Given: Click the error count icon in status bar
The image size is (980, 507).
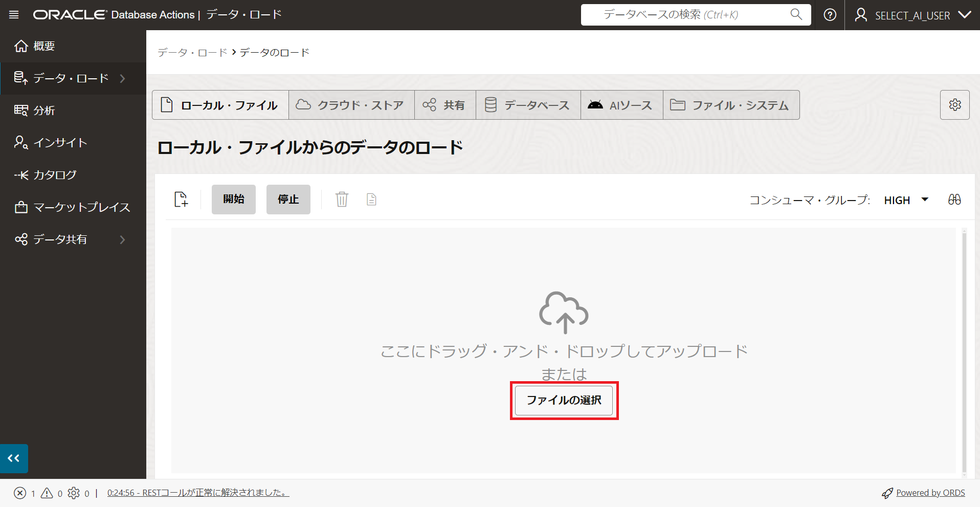Looking at the screenshot, I should tap(20, 493).
